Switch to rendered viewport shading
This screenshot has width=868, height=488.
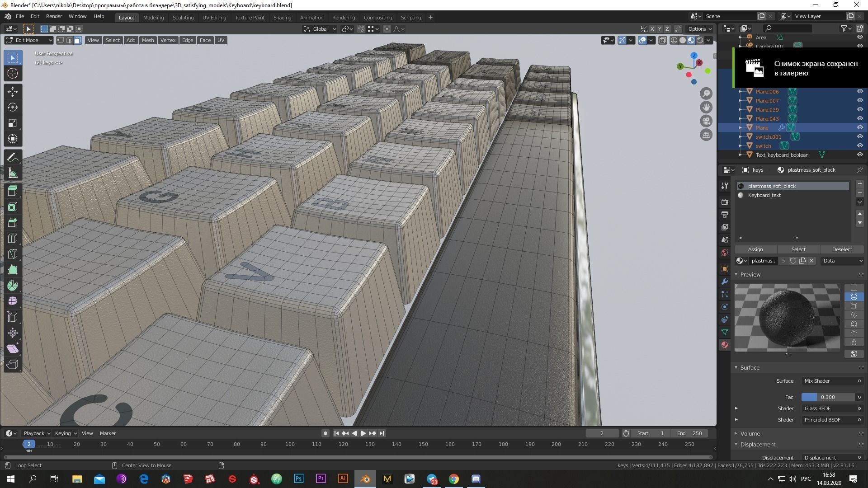point(700,40)
